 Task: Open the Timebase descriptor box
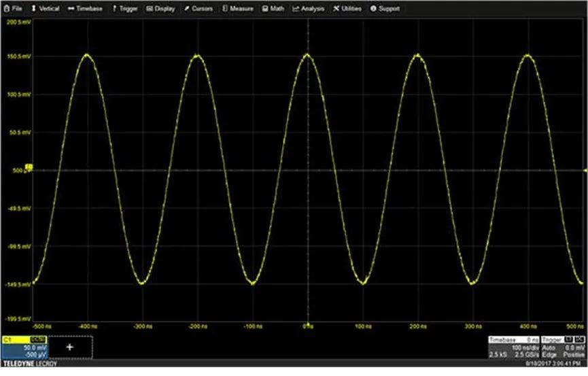click(x=513, y=347)
